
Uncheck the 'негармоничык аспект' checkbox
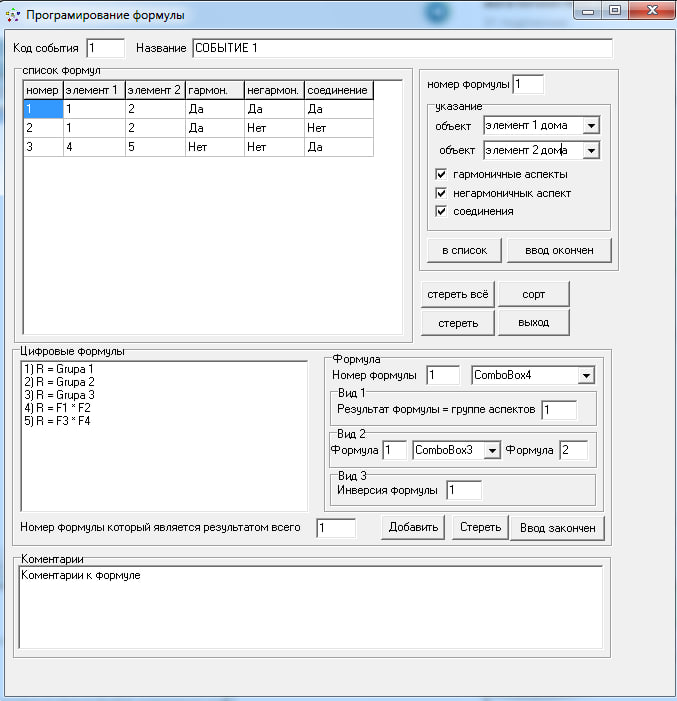(442, 193)
